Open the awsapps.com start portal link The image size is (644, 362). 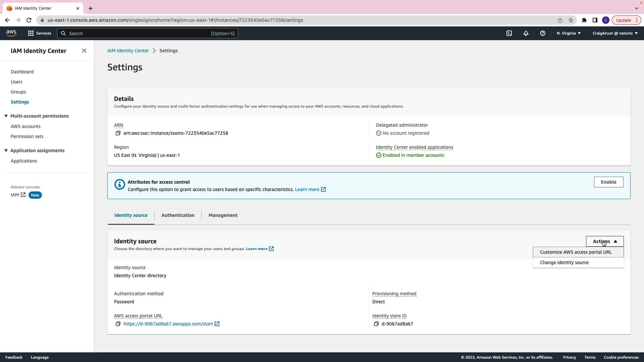tap(168, 324)
